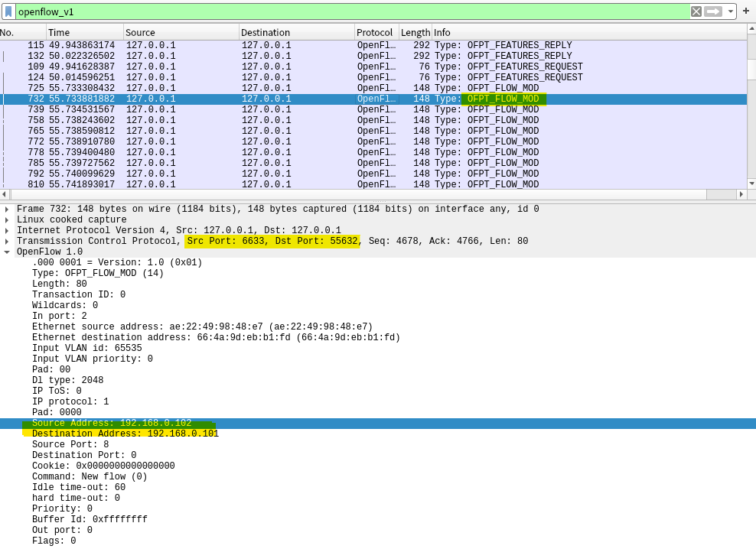The height and width of the screenshot is (549, 756).
Task: Sort by the Info column header
Action: (x=589, y=32)
